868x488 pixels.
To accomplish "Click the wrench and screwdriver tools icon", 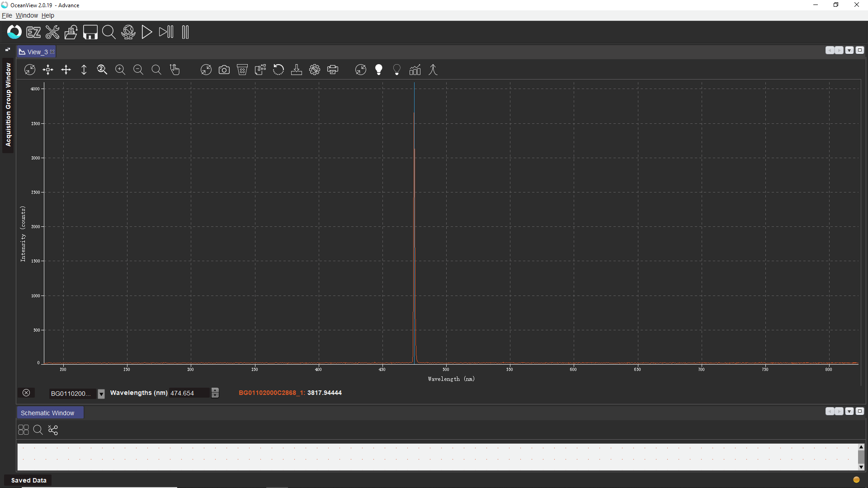I will coord(52,32).
